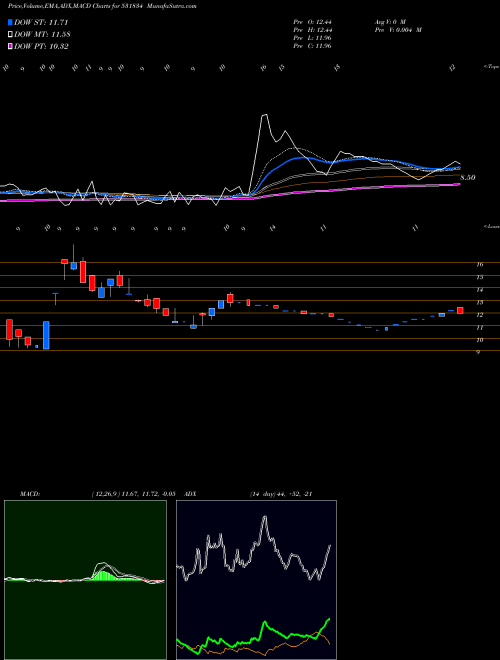500x660 pixels.
Task: Click the blue DOW ST legend swatch
Action: pos(11,22)
